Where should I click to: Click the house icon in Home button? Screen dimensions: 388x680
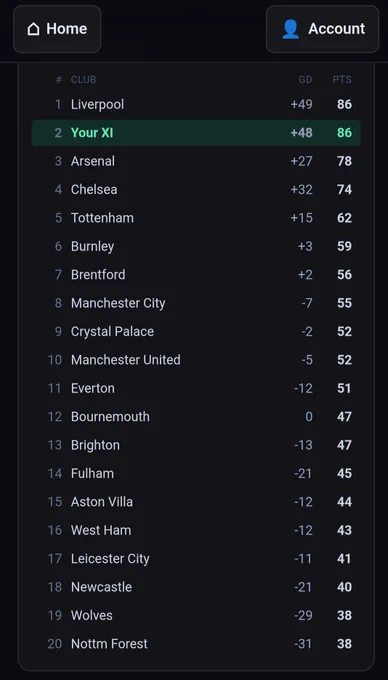[x=33, y=29]
